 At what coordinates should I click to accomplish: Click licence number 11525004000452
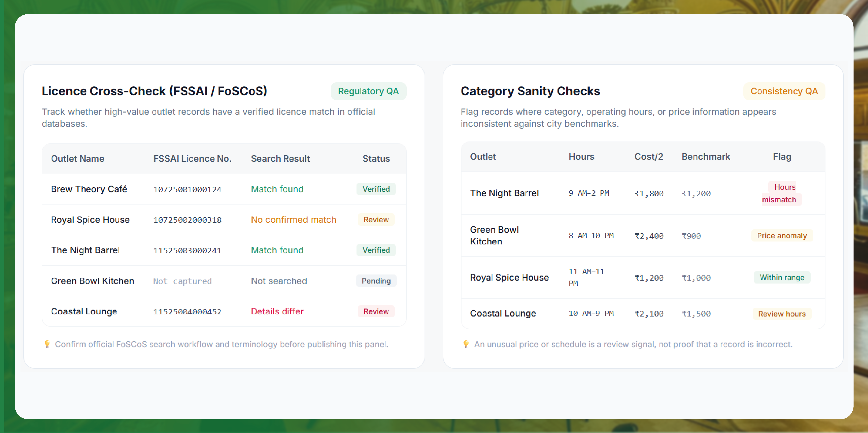point(187,312)
